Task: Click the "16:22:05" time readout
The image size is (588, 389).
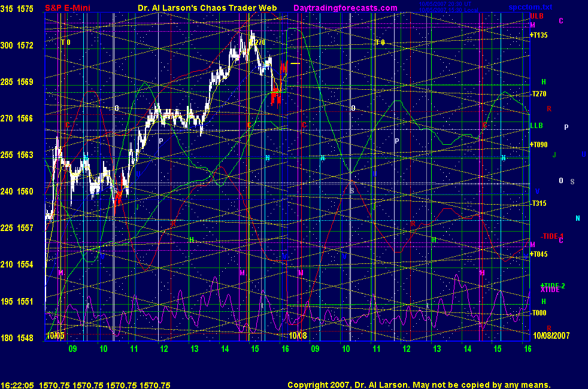Action: pyautogui.click(x=17, y=385)
